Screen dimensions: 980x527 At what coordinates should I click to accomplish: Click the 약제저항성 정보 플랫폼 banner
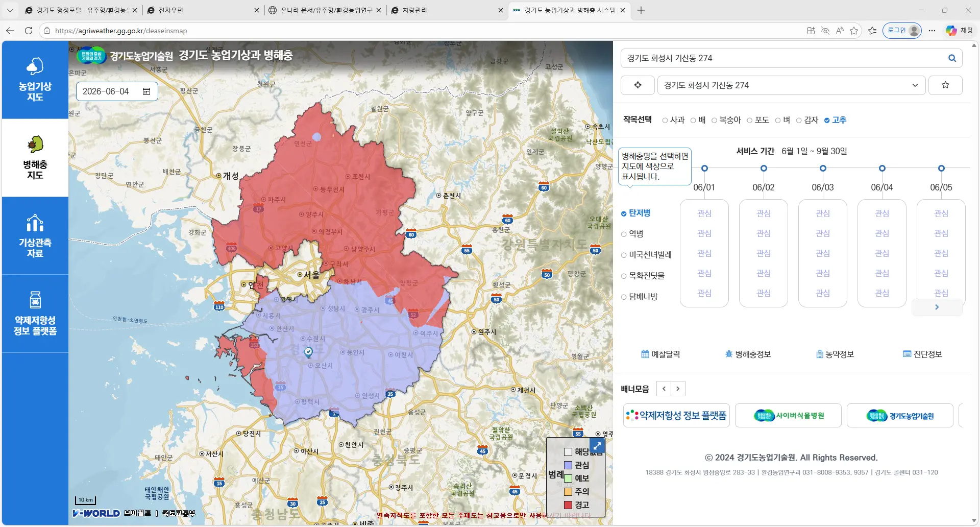(x=676, y=415)
